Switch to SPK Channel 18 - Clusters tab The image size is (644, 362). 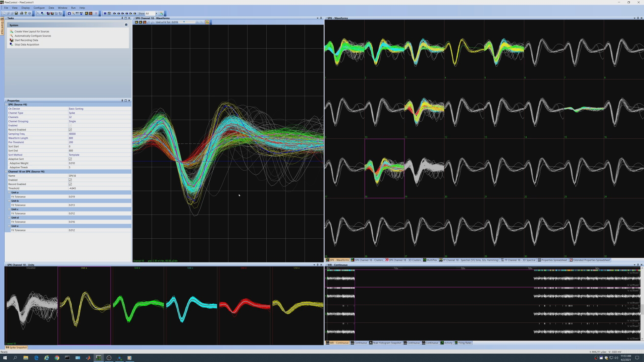click(x=367, y=260)
